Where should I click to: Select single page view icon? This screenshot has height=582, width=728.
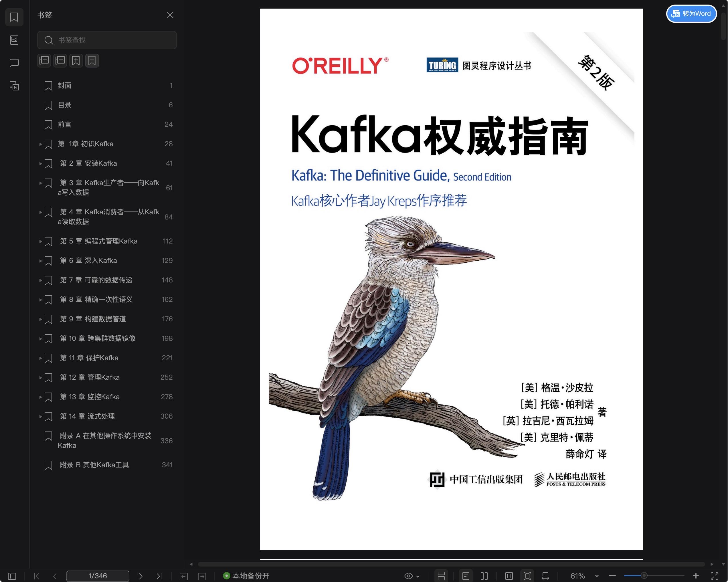(x=466, y=576)
